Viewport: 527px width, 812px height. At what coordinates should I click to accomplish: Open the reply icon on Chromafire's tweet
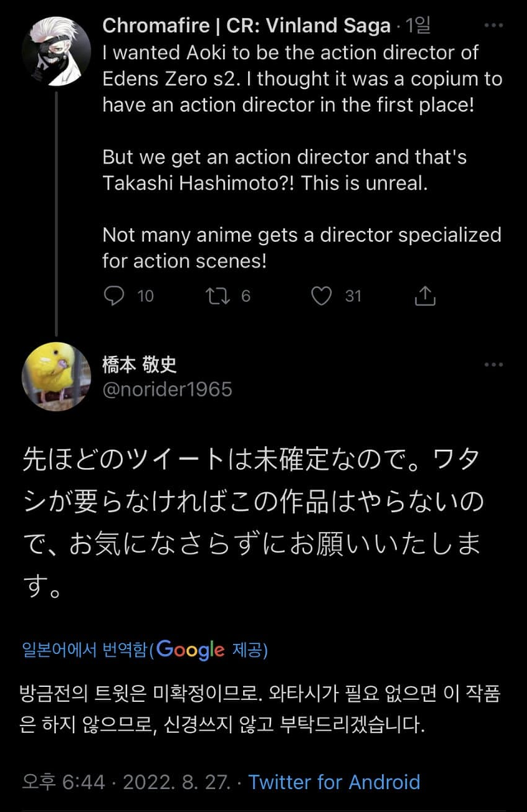(114, 296)
